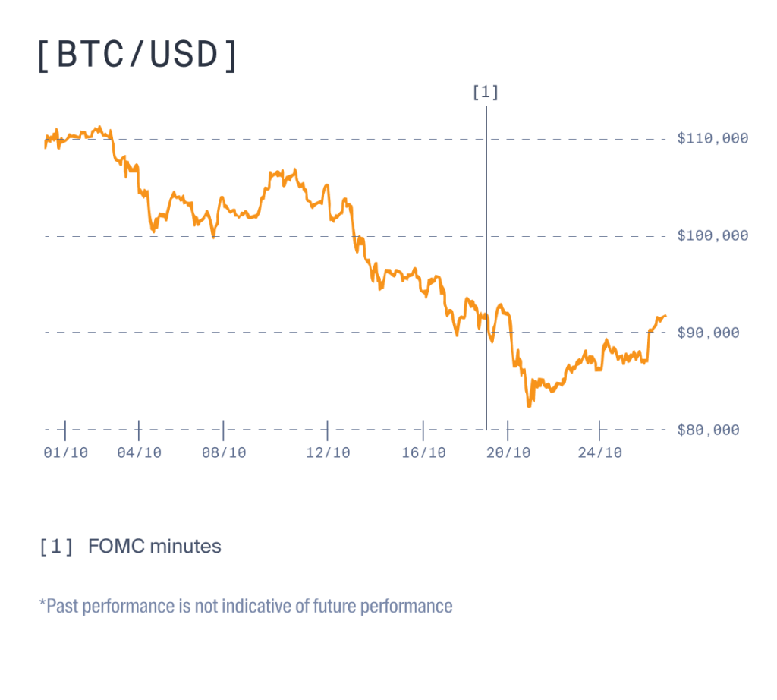
Task: Click the $110,000 price axis label
Action: click(x=713, y=138)
